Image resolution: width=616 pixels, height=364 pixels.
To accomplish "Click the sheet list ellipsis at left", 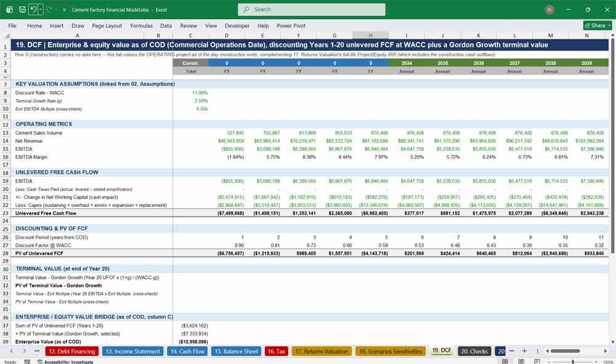I will pyautogui.click(x=37, y=351).
